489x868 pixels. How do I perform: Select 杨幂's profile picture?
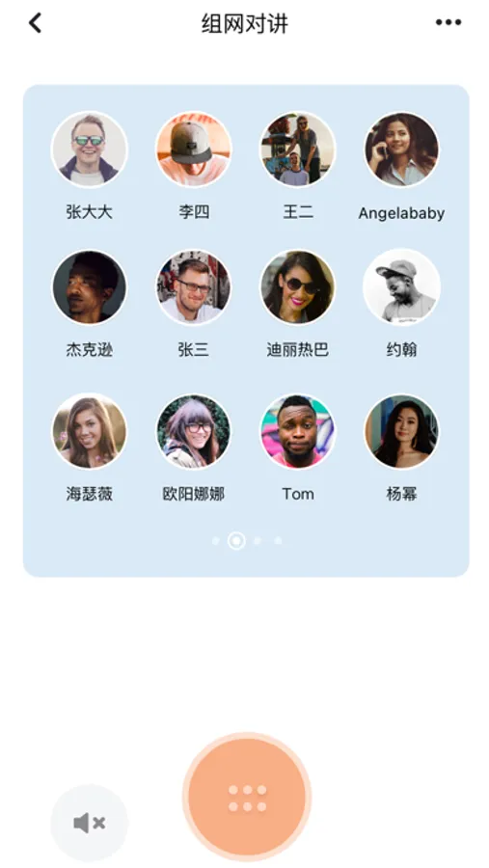tap(401, 431)
